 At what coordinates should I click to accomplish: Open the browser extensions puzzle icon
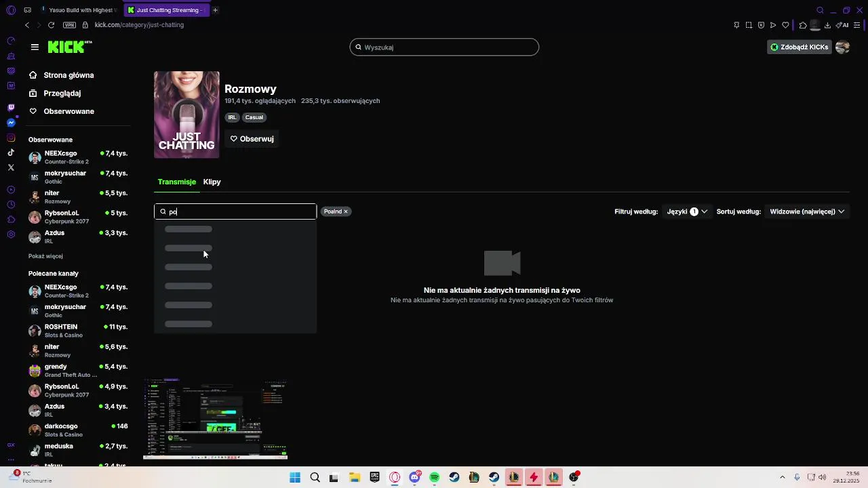[803, 25]
